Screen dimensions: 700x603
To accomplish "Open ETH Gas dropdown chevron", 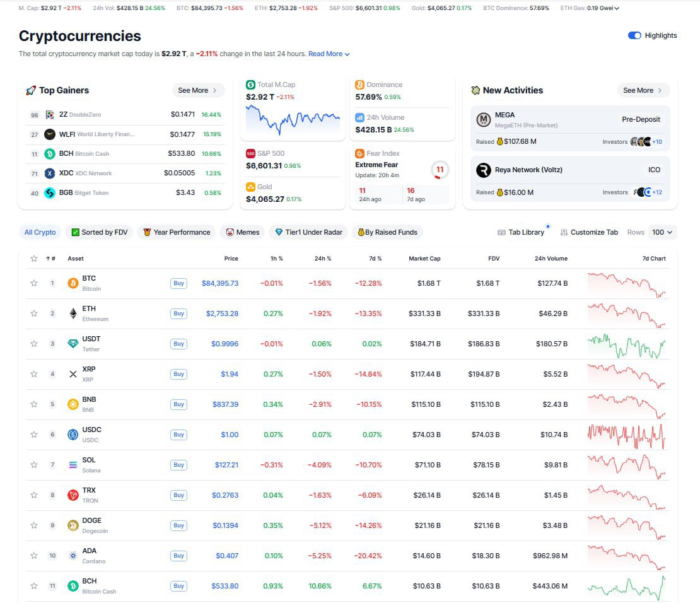I will [617, 8].
